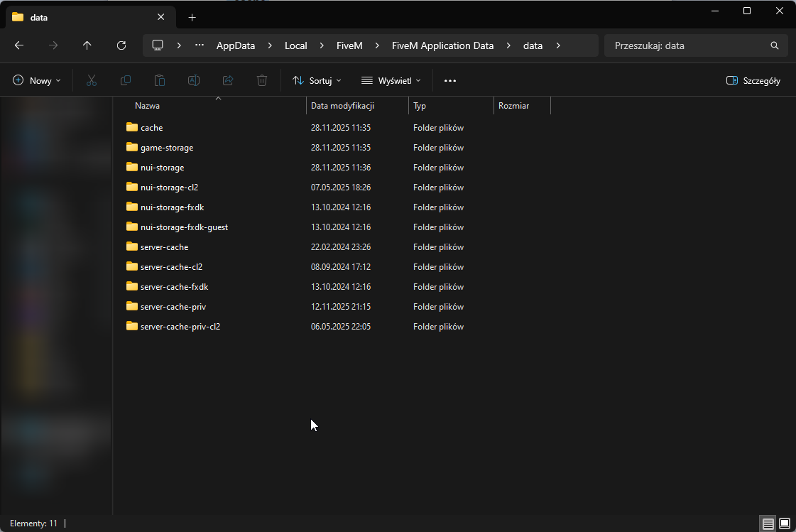The image size is (796, 532).
Task: Navigate to FiveM in the breadcrumb path
Action: [349, 45]
